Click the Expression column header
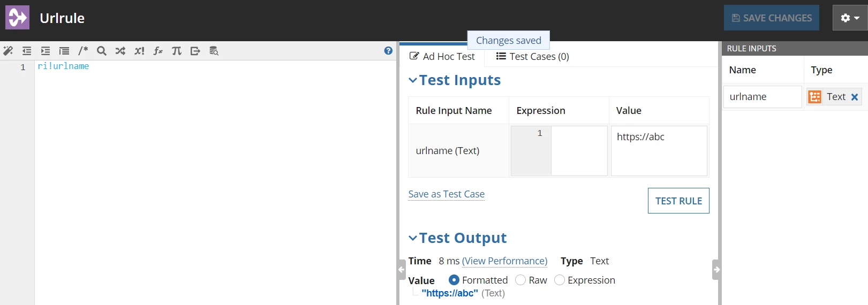 tap(541, 111)
